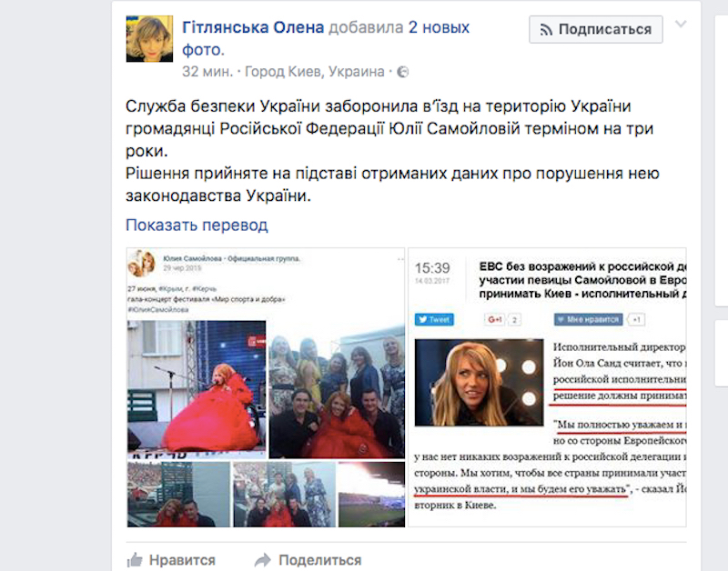Open the Город Киев, Украина location
This screenshot has height=571, width=728.
(314, 72)
